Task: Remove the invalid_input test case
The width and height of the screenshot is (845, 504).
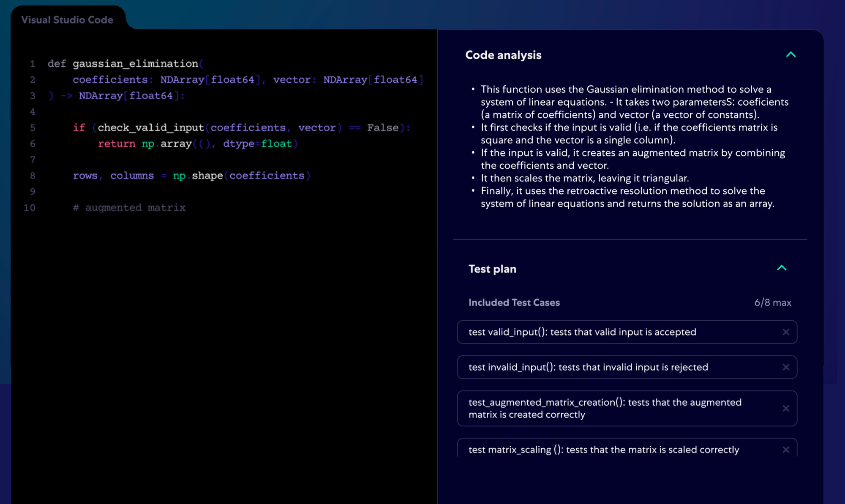Action: coord(785,367)
